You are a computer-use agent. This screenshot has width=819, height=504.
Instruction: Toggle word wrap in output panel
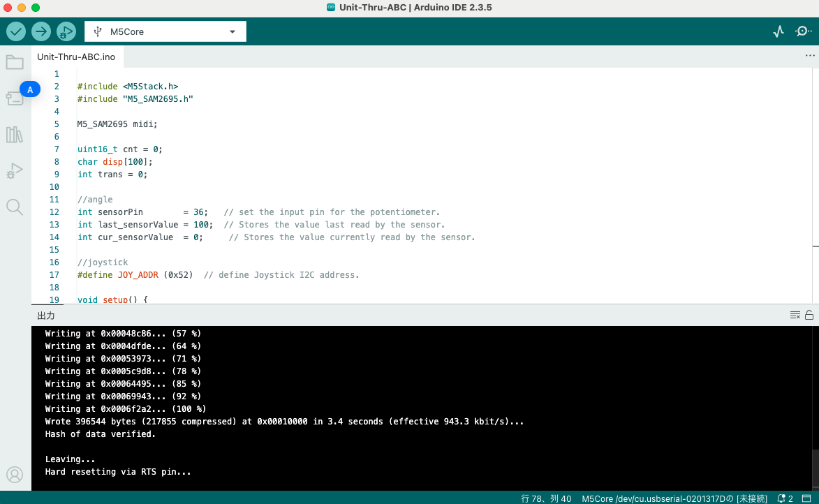click(795, 315)
